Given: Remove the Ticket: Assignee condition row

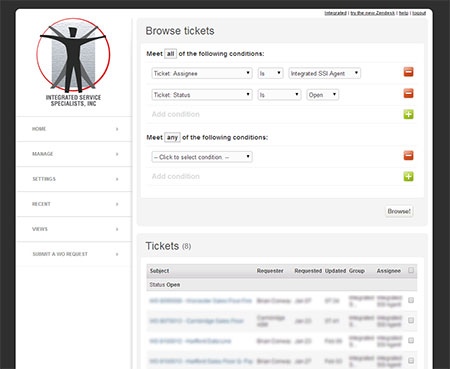Looking at the screenshot, I should coord(408,72).
